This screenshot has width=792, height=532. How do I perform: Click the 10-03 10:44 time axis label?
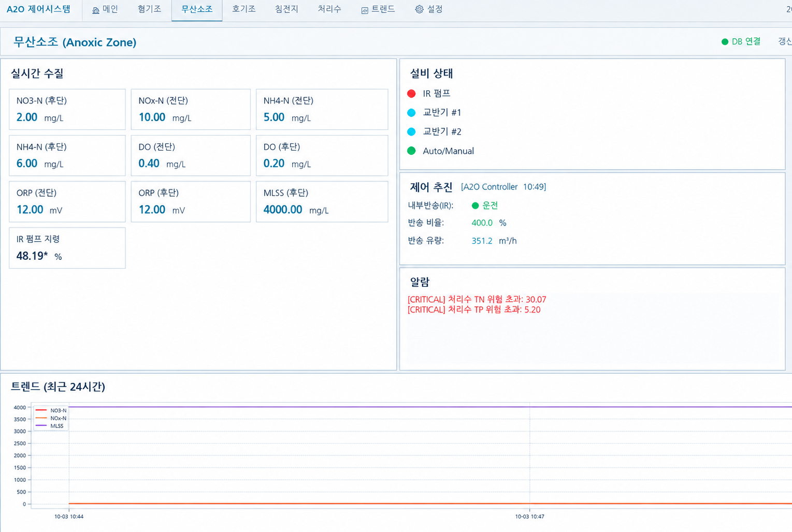coord(69,516)
